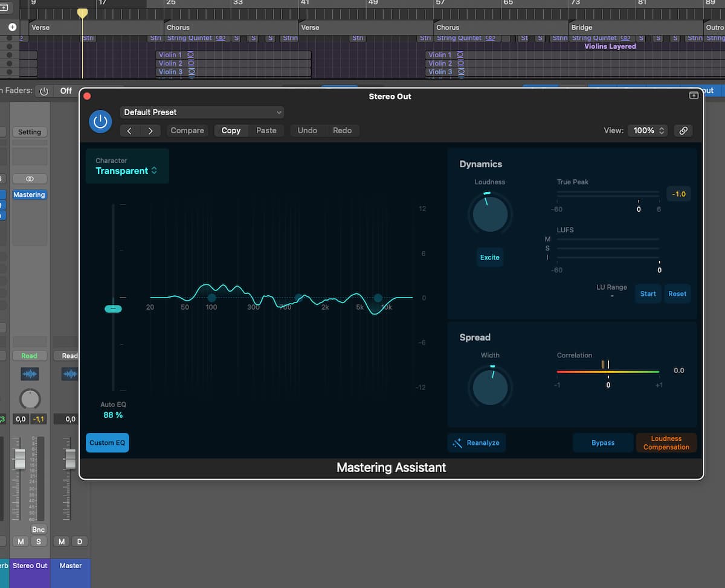725x588 pixels.
Task: Select the Outro marker
Action: (x=714, y=27)
